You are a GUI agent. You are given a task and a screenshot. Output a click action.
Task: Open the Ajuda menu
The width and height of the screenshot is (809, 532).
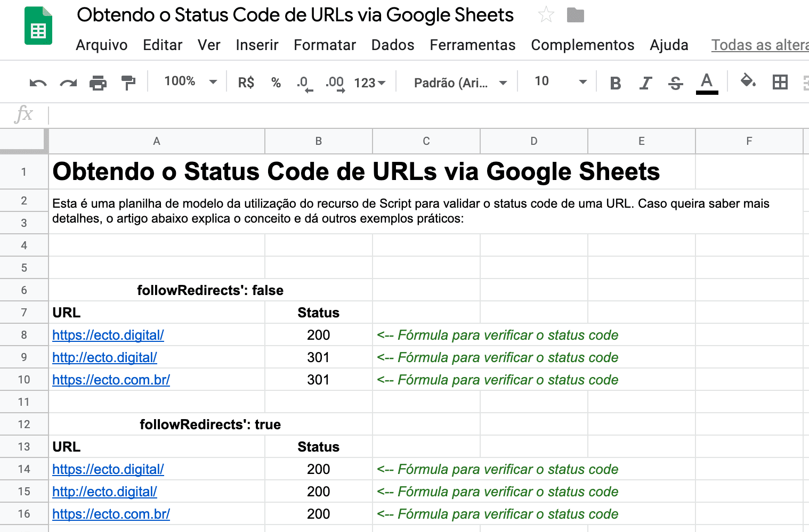pyautogui.click(x=669, y=45)
